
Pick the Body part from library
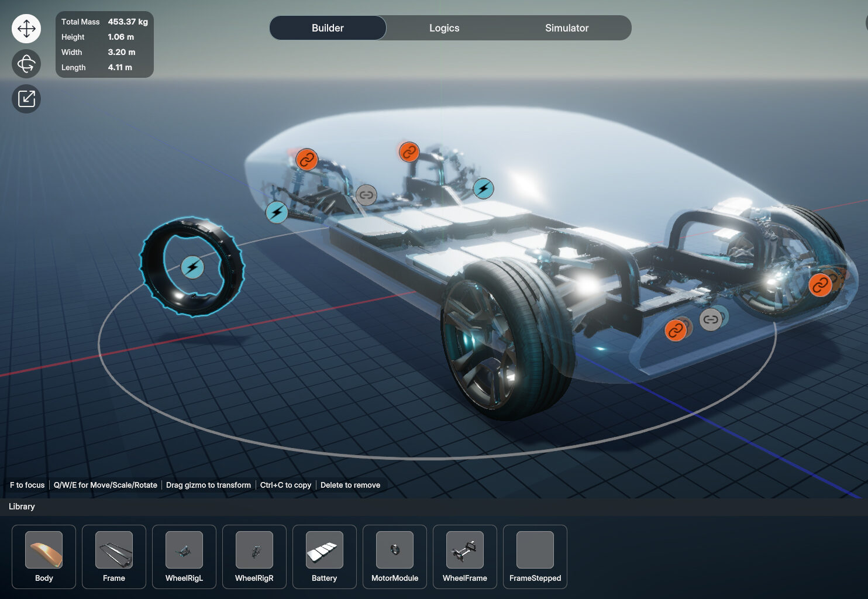point(44,556)
